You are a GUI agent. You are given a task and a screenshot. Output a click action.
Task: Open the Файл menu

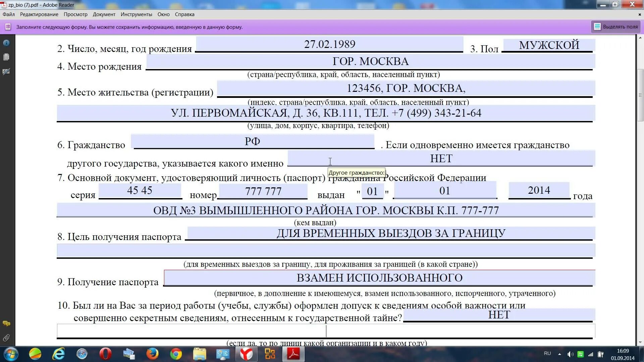point(9,14)
